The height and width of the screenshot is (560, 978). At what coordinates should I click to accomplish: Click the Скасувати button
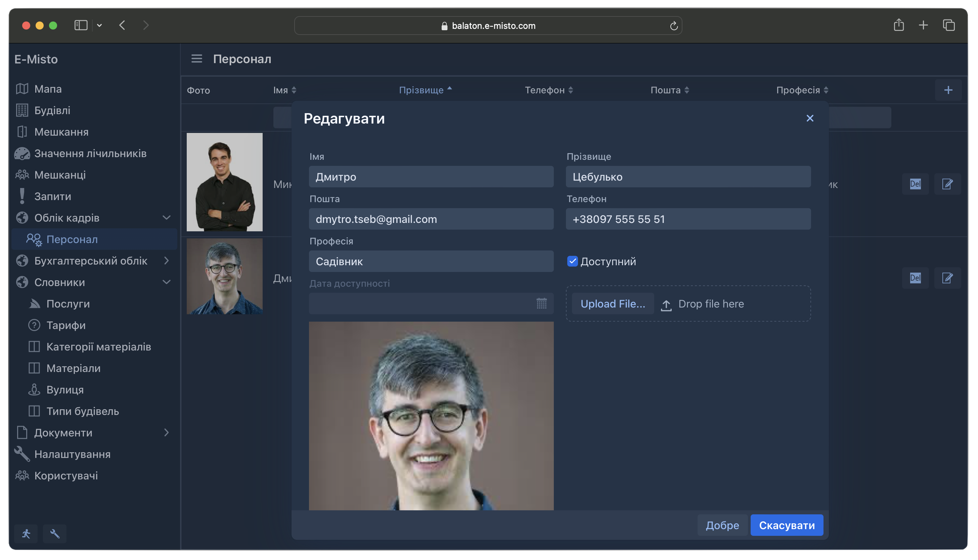[x=787, y=525]
